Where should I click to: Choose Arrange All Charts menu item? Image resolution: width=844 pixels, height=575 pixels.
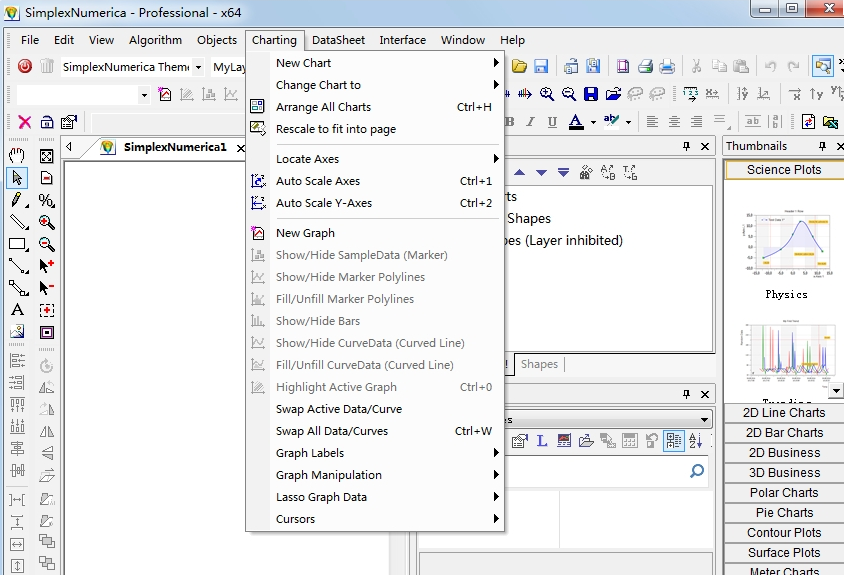(x=375, y=107)
